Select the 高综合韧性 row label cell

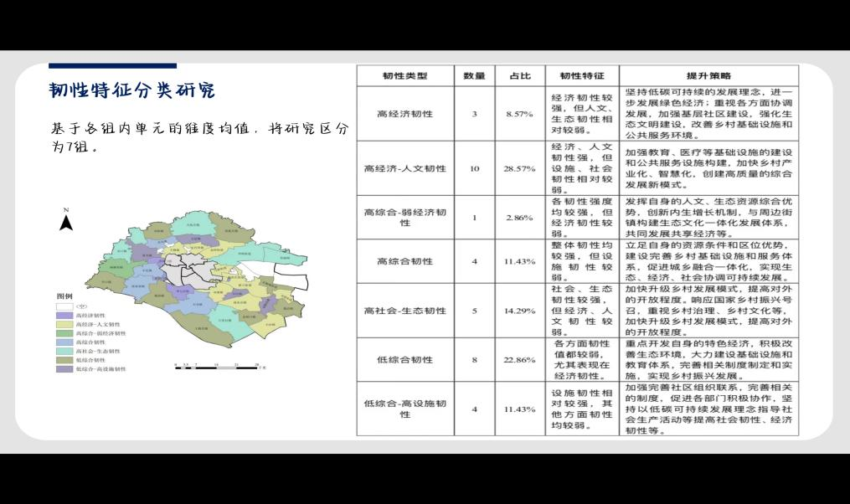coord(405,261)
